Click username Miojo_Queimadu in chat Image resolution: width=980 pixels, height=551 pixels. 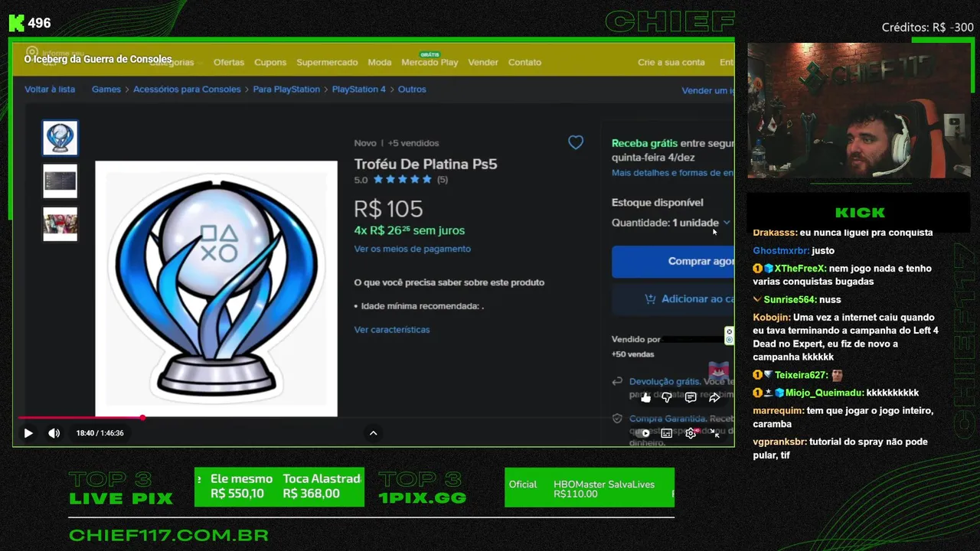tap(825, 393)
